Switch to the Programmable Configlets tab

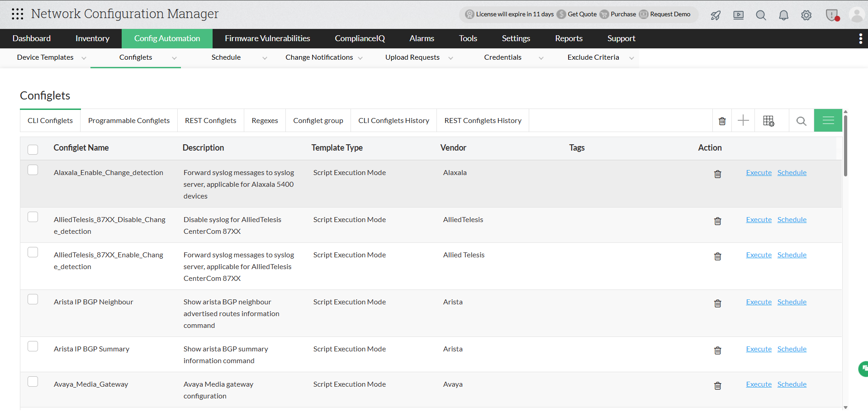point(128,120)
